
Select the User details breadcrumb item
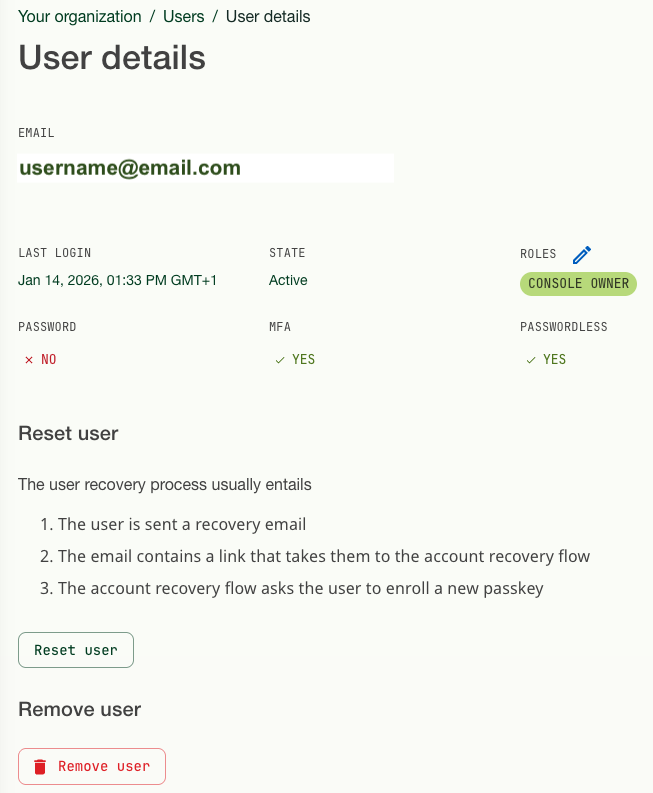tap(268, 16)
